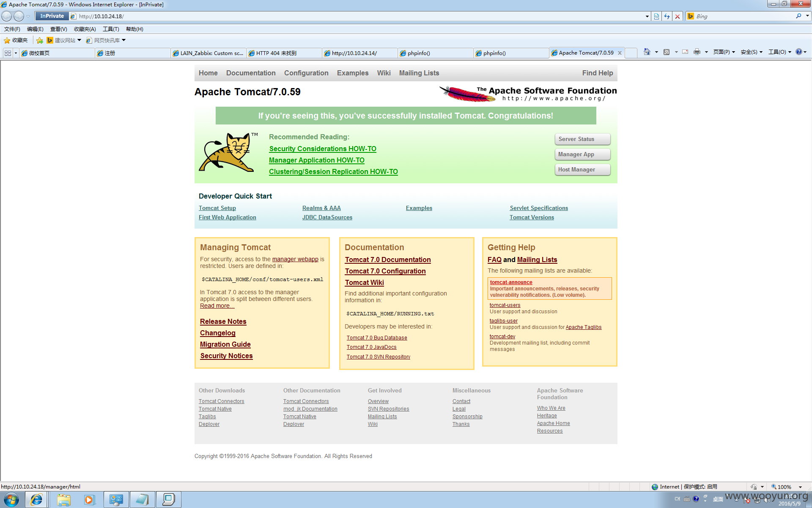This screenshot has width=812, height=508.
Task: Click the Internet Explorer taskbar icon
Action: pyautogui.click(x=36, y=500)
